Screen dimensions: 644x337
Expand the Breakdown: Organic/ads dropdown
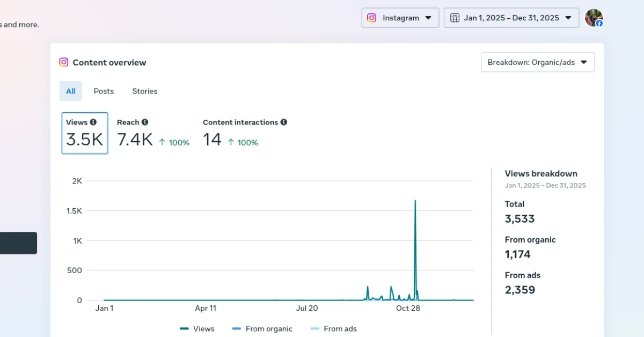pyautogui.click(x=537, y=62)
